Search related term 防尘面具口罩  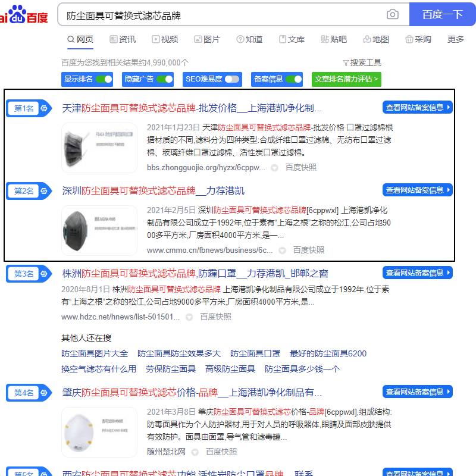point(255,353)
